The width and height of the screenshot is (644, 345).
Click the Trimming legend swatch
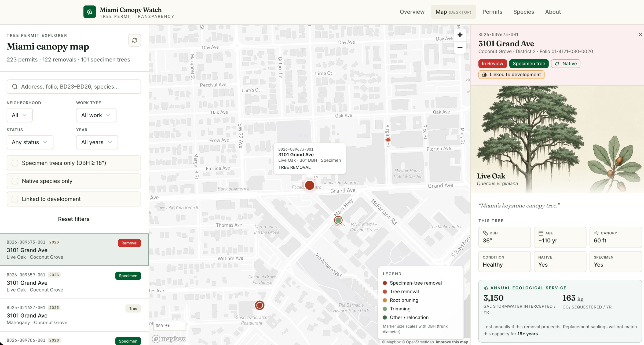(385, 309)
